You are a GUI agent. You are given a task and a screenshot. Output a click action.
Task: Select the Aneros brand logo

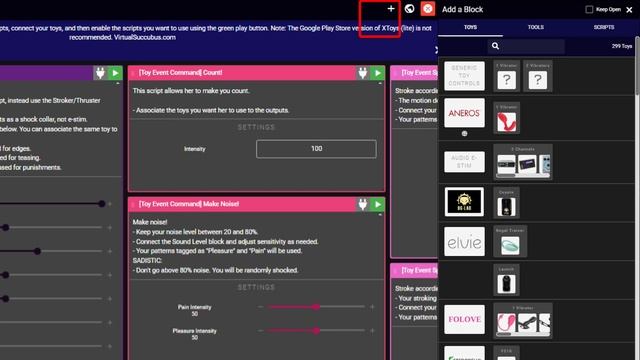coord(464,113)
